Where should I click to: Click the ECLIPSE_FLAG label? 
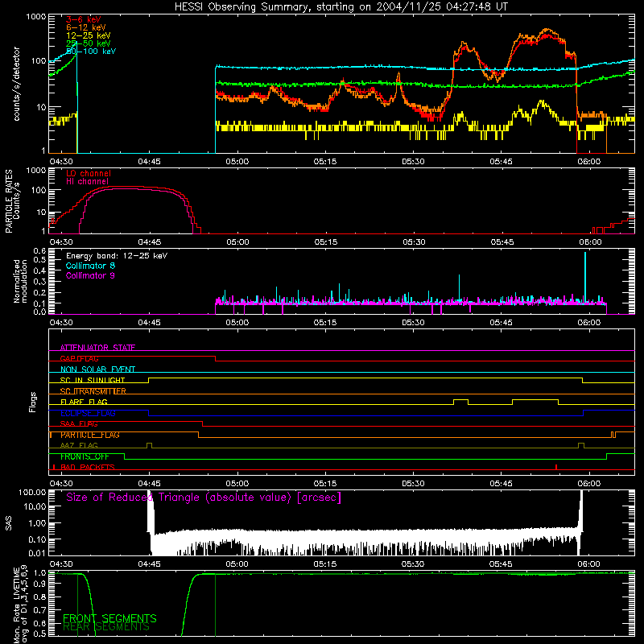[x=88, y=413]
